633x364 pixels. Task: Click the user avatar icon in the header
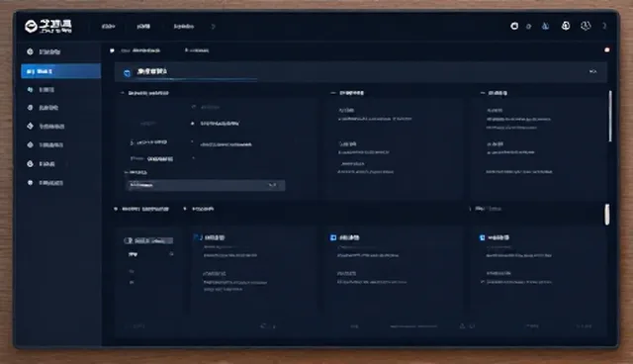coord(586,26)
